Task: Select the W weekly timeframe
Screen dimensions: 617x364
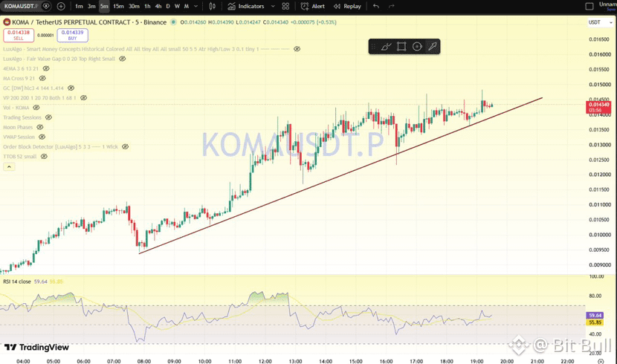Action: tap(177, 6)
